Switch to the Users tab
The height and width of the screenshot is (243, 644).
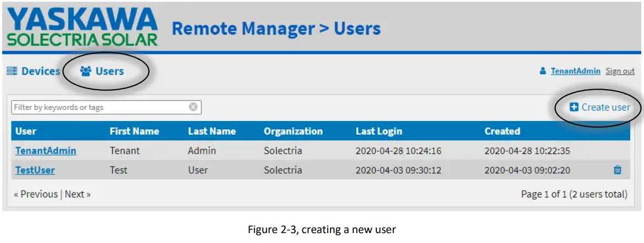tap(109, 71)
